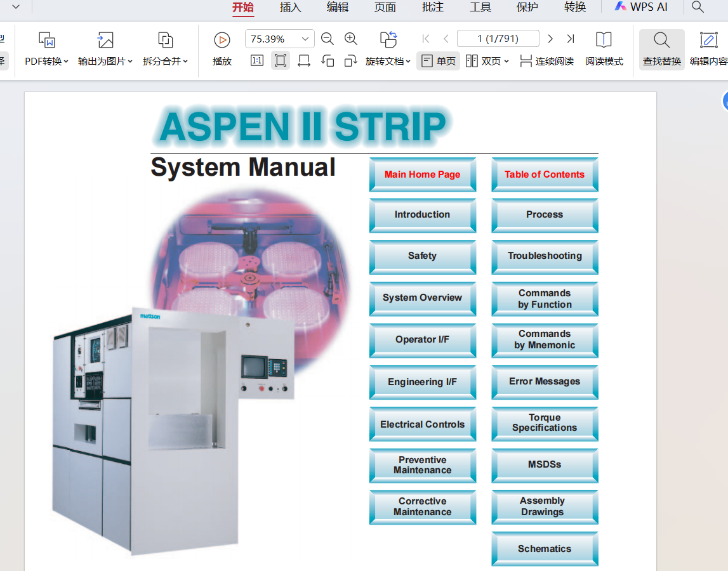
Task: Click the zoom in magnifier icon
Action: [x=351, y=39]
